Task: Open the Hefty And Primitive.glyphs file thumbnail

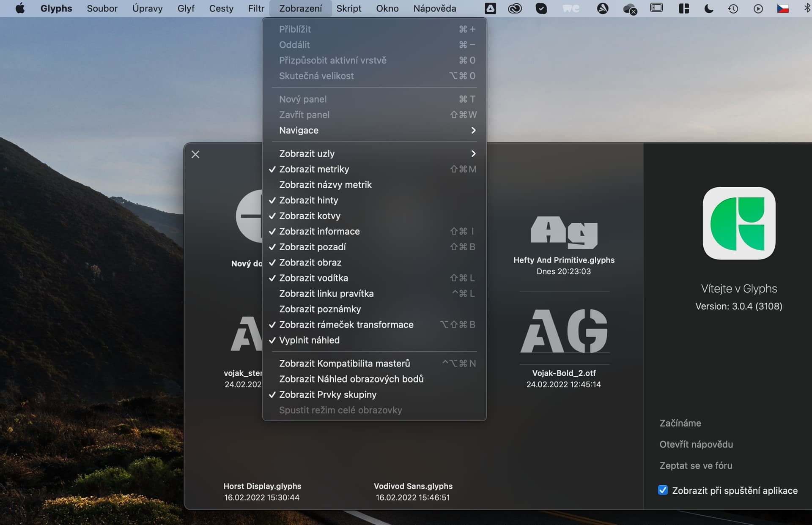Action: click(x=564, y=233)
